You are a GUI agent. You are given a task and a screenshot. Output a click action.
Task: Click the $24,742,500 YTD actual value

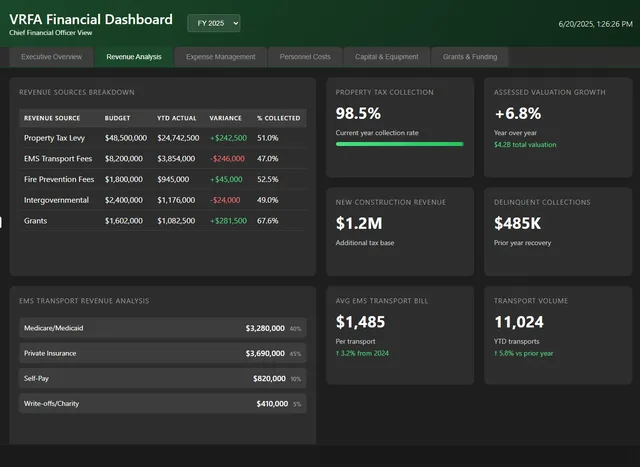pos(178,138)
